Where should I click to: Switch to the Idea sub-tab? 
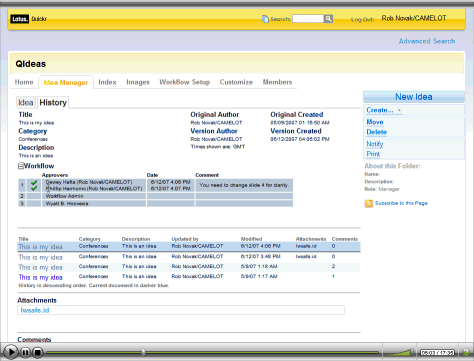coord(26,102)
